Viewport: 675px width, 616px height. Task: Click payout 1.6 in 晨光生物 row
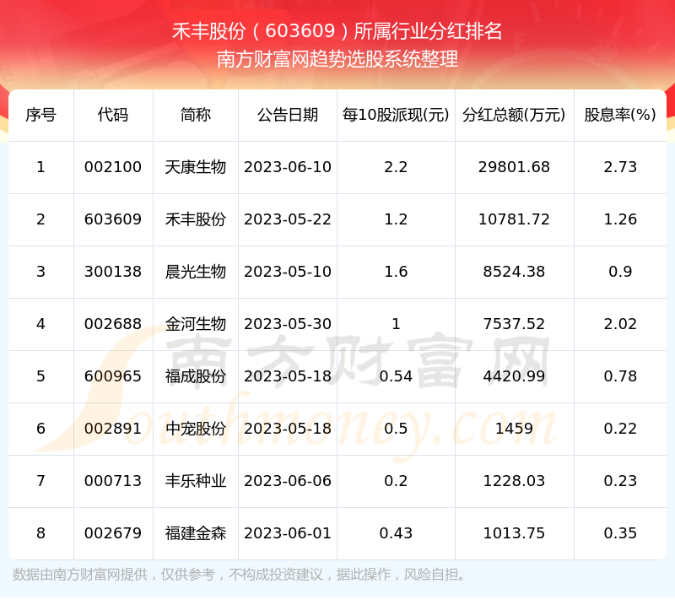tap(396, 272)
